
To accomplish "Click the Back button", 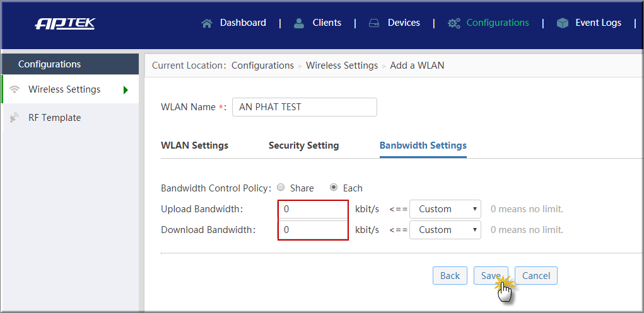I will click(x=450, y=276).
